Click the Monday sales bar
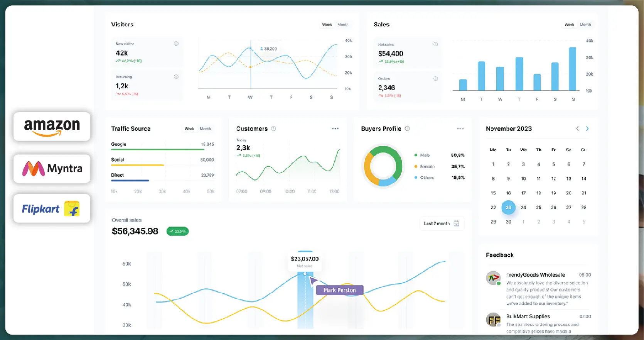Viewport: 644px width, 340px height. coord(463,85)
